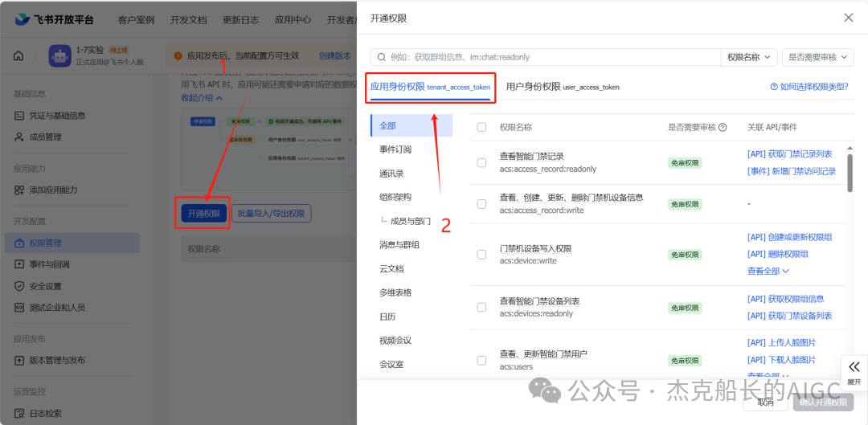Click the 安全设置 shield icon
The width and height of the screenshot is (868, 425).
(19, 286)
